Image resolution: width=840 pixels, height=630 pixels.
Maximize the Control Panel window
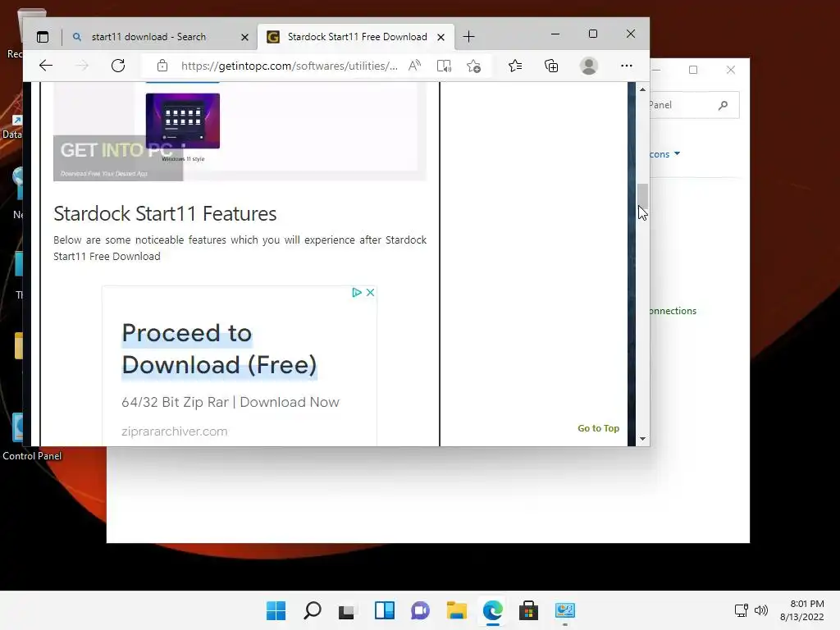pos(693,70)
